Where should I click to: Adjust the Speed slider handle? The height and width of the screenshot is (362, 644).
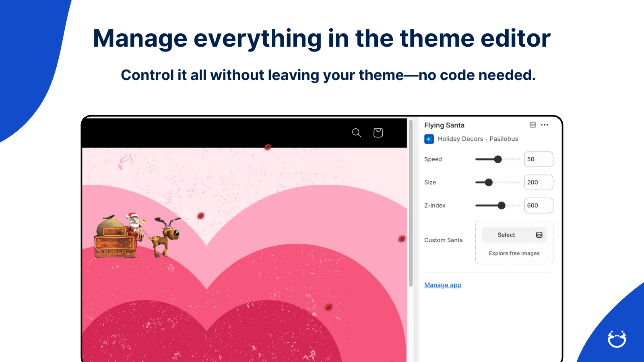498,159
